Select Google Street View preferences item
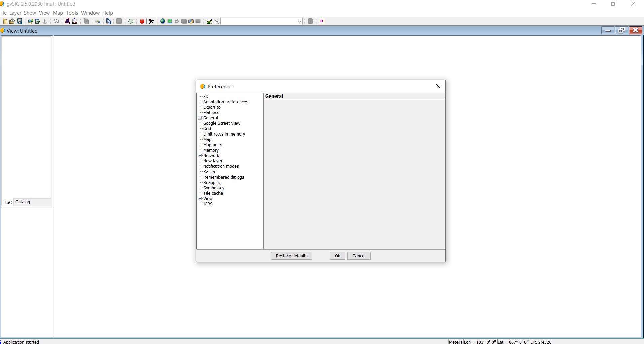Viewport: 644px width, 344px height. click(x=222, y=123)
